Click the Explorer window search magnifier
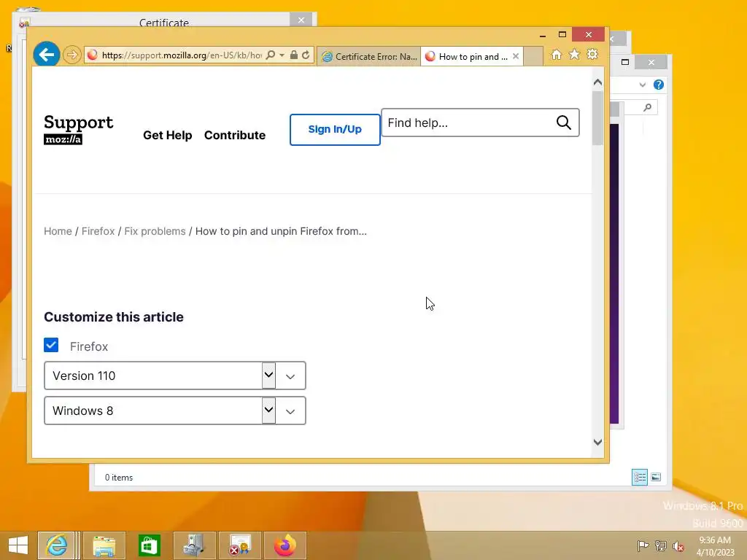Image resolution: width=747 pixels, height=560 pixels. tap(648, 108)
